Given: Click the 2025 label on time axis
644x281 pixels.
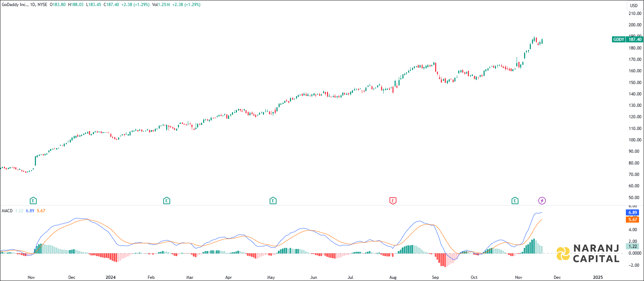Looking at the screenshot, I should click(598, 277).
